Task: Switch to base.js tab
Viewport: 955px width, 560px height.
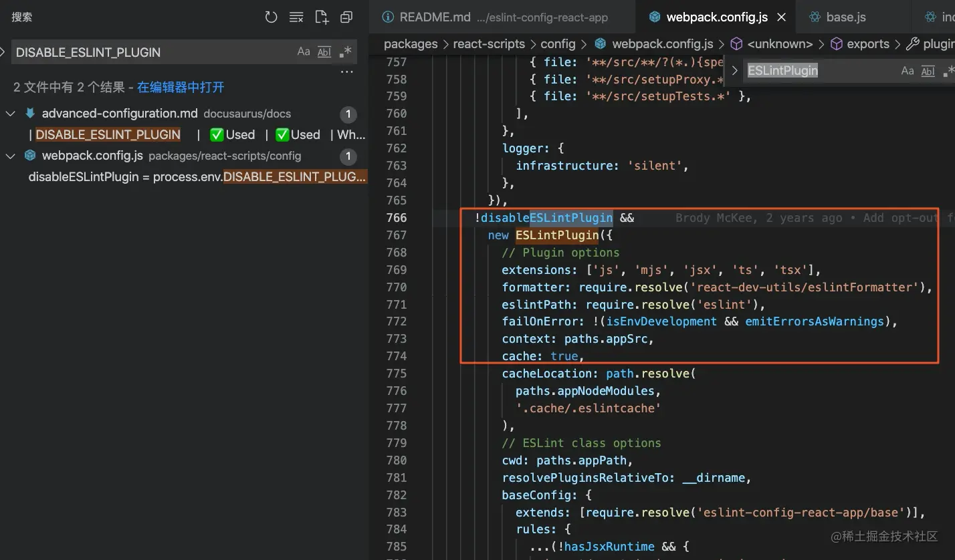Action: tap(846, 17)
